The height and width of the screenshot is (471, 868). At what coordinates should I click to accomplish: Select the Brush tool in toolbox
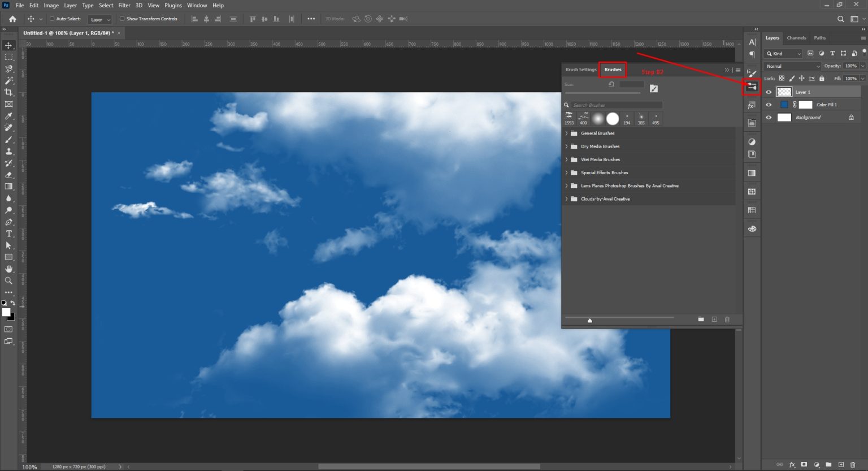(8, 140)
